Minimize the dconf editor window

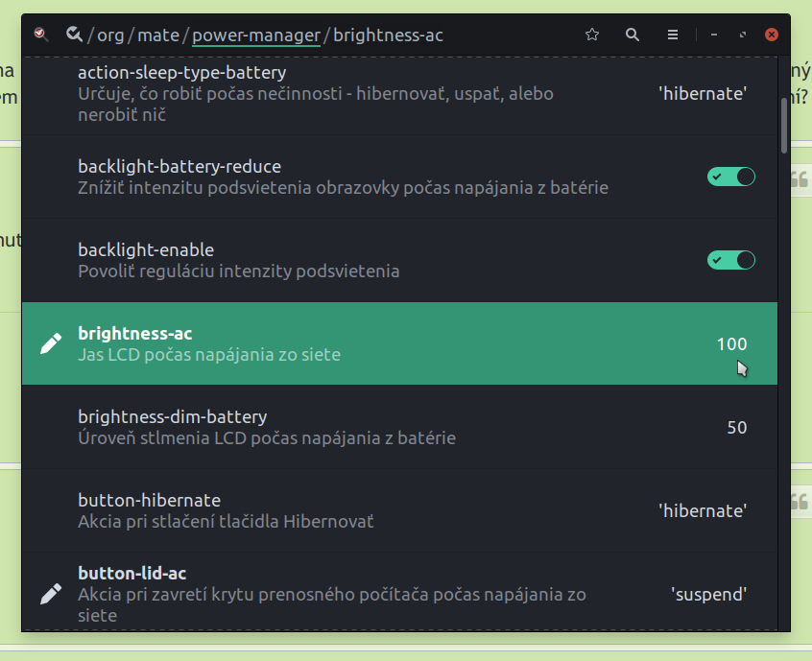(714, 35)
